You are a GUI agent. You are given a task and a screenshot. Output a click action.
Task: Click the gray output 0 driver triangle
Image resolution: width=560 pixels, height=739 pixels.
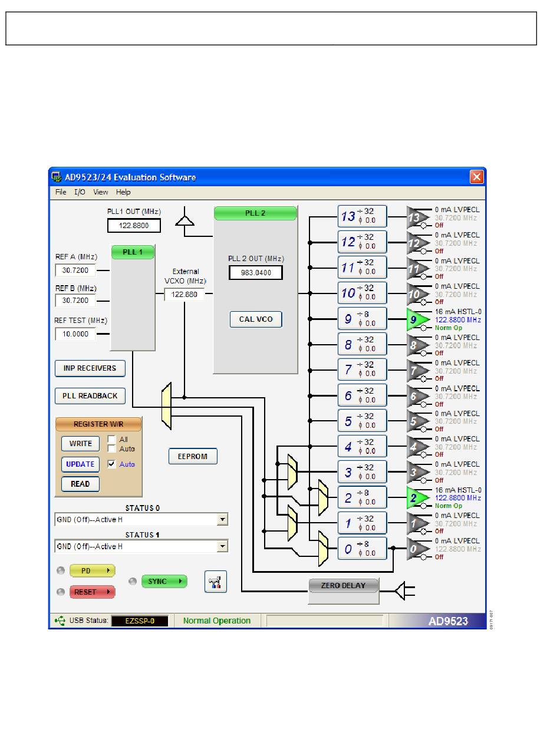(416, 549)
